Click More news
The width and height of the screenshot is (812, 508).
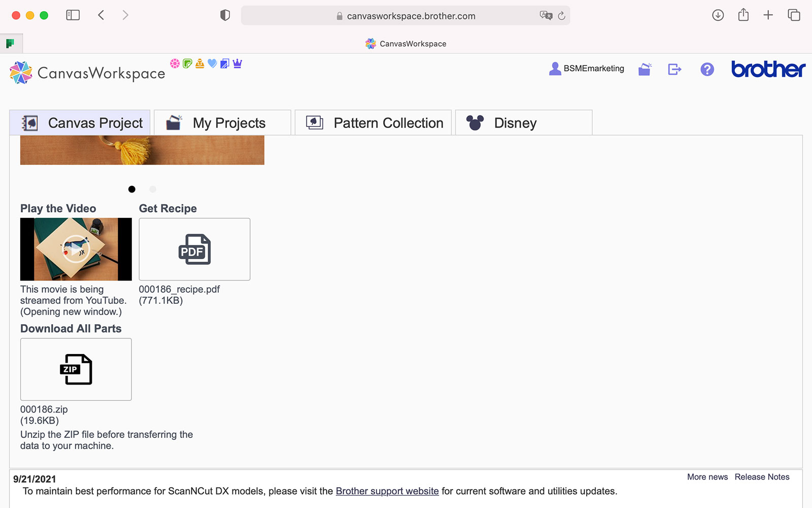point(707,477)
